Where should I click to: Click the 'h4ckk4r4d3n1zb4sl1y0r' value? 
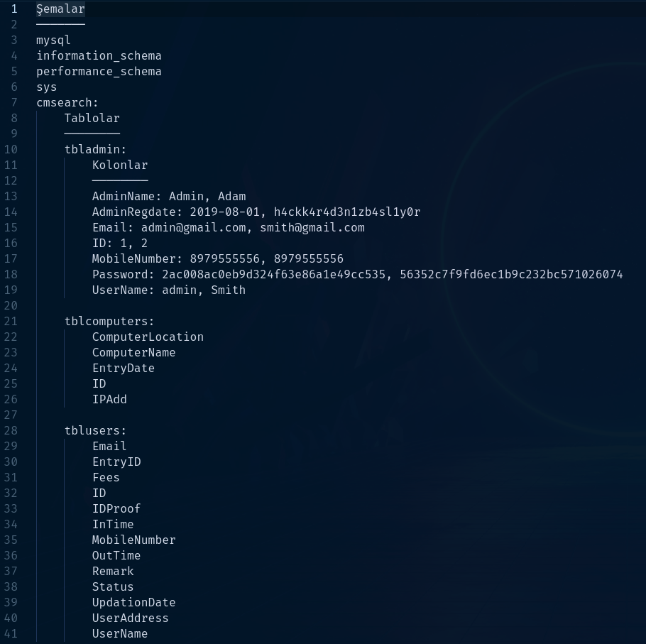point(347,212)
